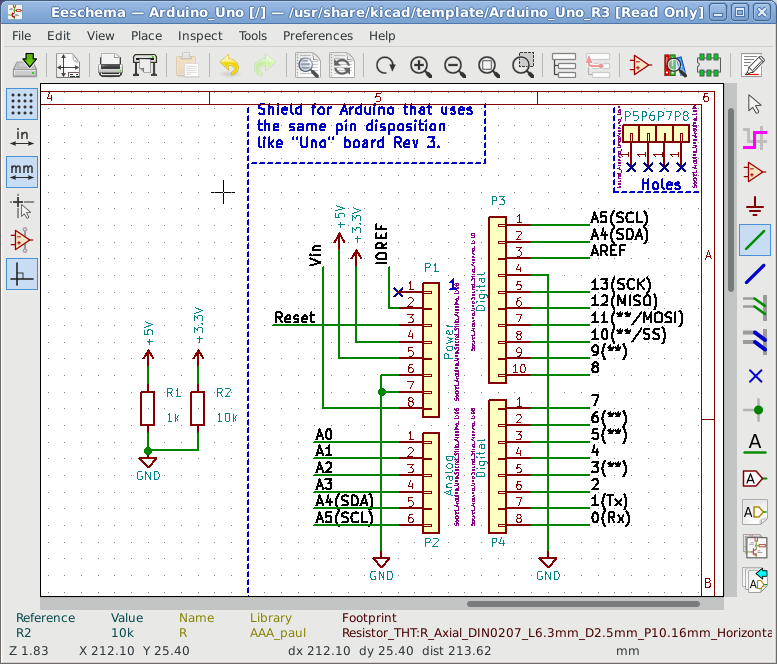Click the vertical scrollbar thumb
The width and height of the screenshot is (777, 664).
[x=731, y=200]
